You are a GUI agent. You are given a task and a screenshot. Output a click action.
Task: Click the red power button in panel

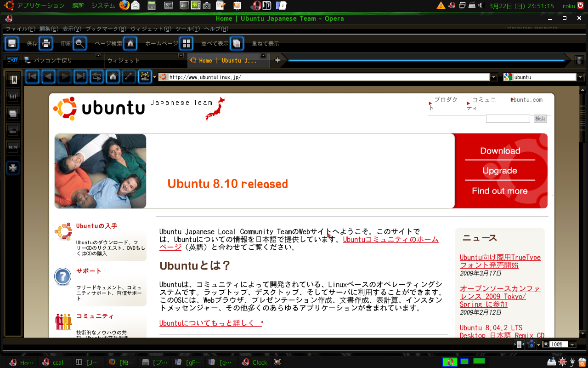(581, 6)
